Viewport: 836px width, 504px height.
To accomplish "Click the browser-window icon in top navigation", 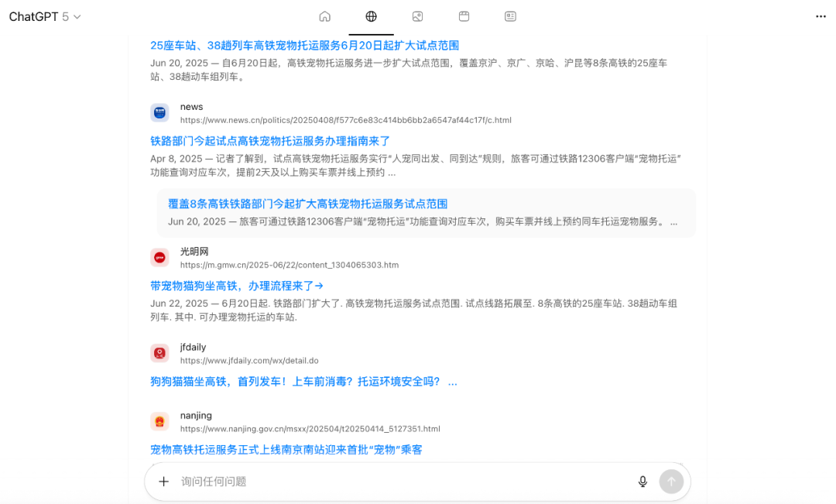I will pyautogui.click(x=464, y=15).
